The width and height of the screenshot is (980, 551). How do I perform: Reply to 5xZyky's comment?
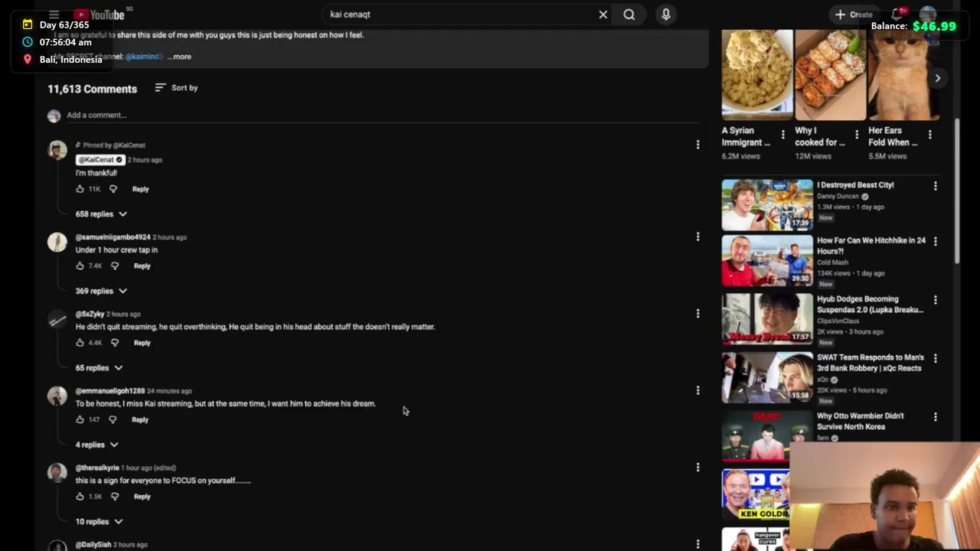coord(142,343)
